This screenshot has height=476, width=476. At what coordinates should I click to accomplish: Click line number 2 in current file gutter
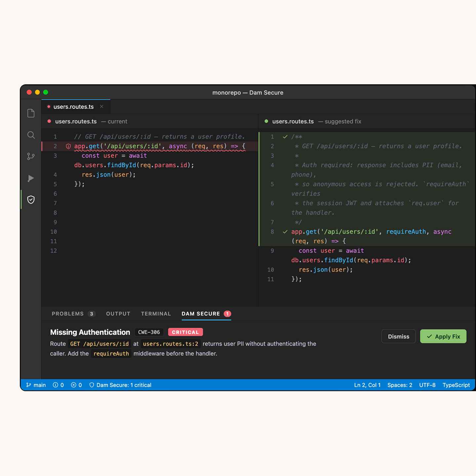pos(55,146)
